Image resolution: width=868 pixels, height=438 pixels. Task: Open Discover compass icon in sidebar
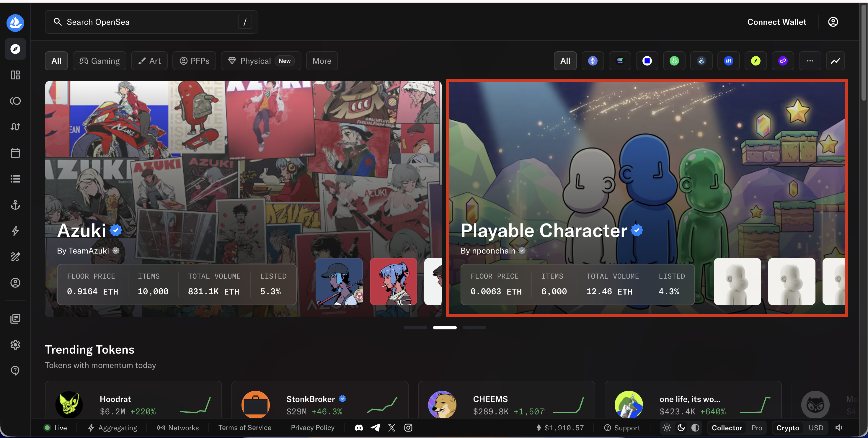[x=15, y=49]
